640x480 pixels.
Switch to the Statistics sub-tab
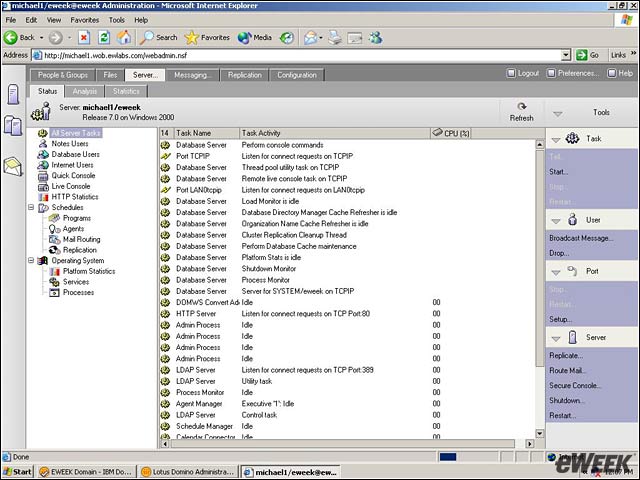pyautogui.click(x=126, y=91)
